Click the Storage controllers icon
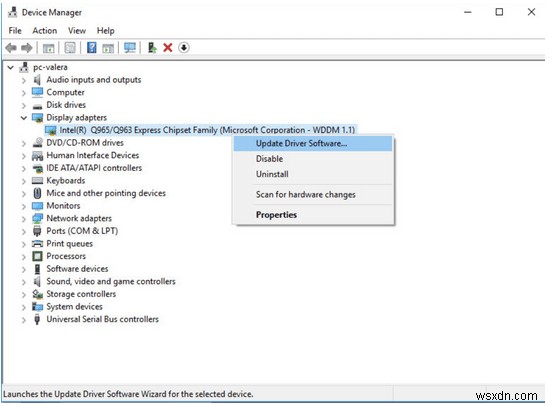549x406 pixels. pyautogui.click(x=37, y=294)
